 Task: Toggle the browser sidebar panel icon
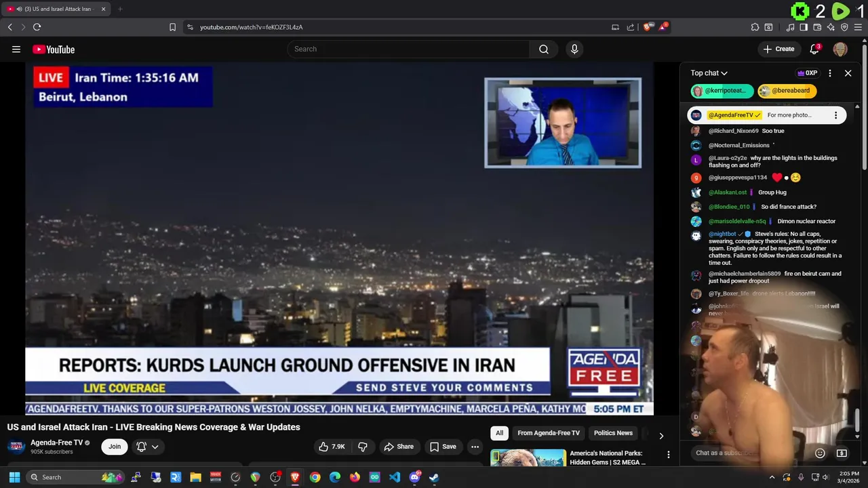point(804,27)
